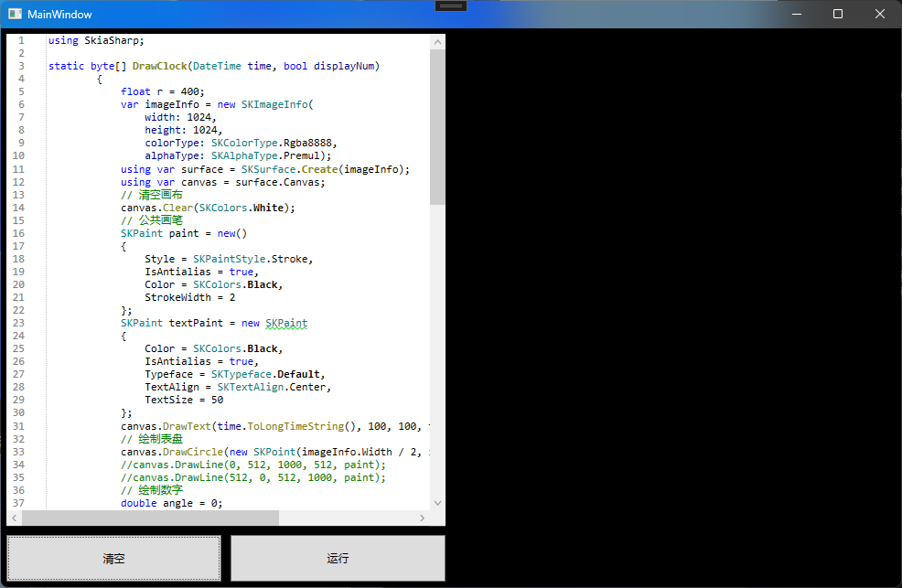Click the horizontal scrollbar thumb in the editor
This screenshot has width=902, height=588.
pos(150,518)
